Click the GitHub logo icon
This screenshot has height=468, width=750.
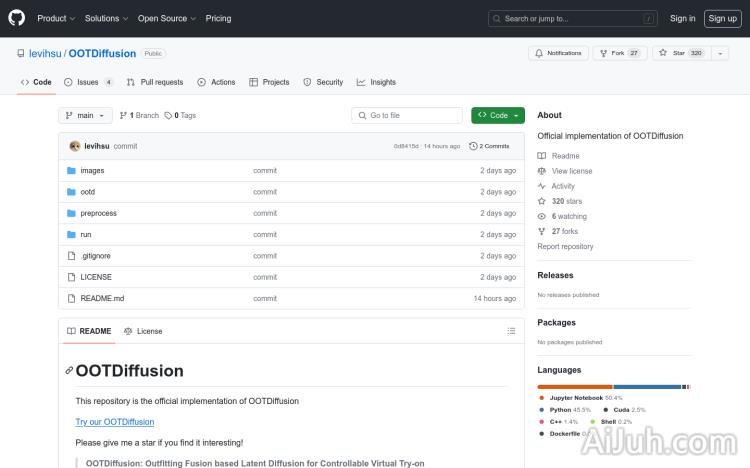click(19, 18)
